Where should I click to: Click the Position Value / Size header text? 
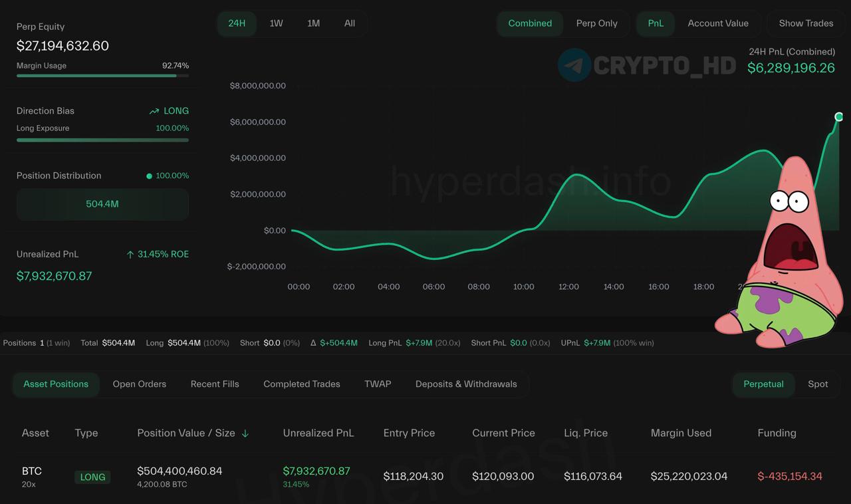coord(186,433)
